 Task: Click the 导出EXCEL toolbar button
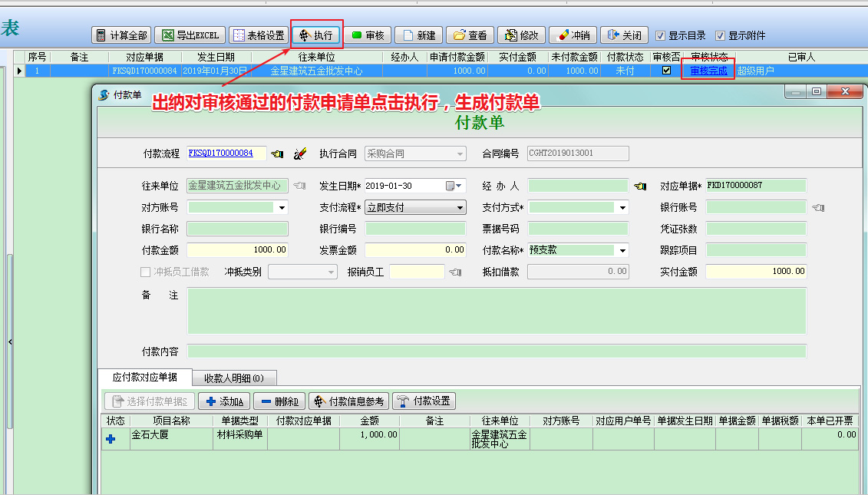click(x=190, y=35)
